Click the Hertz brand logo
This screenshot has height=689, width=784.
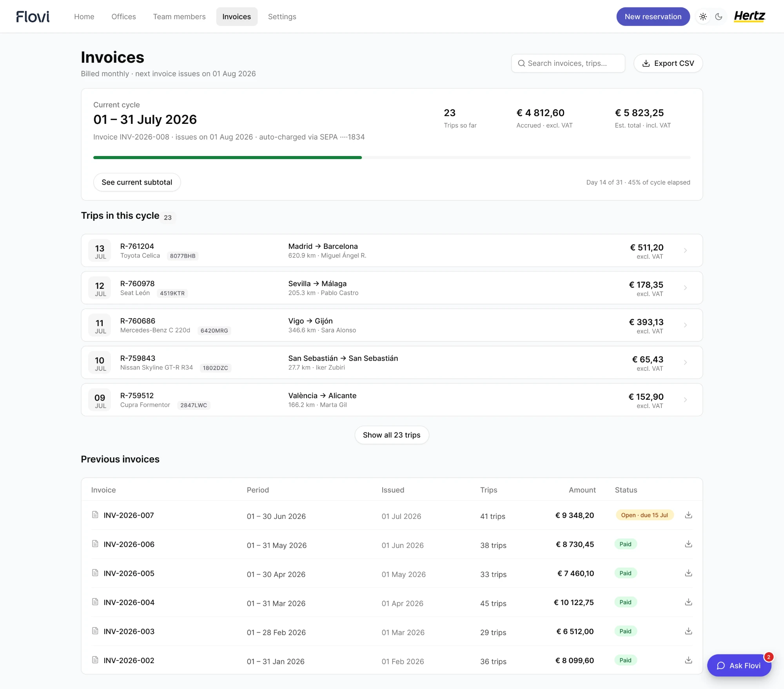(x=750, y=16)
